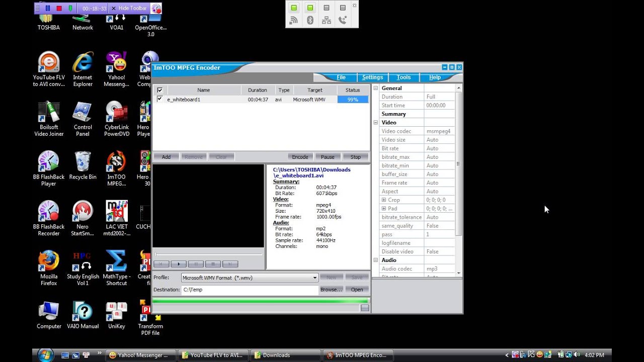The width and height of the screenshot is (644, 362).
Task: Show hidden system tray icons
Action: click(507, 355)
